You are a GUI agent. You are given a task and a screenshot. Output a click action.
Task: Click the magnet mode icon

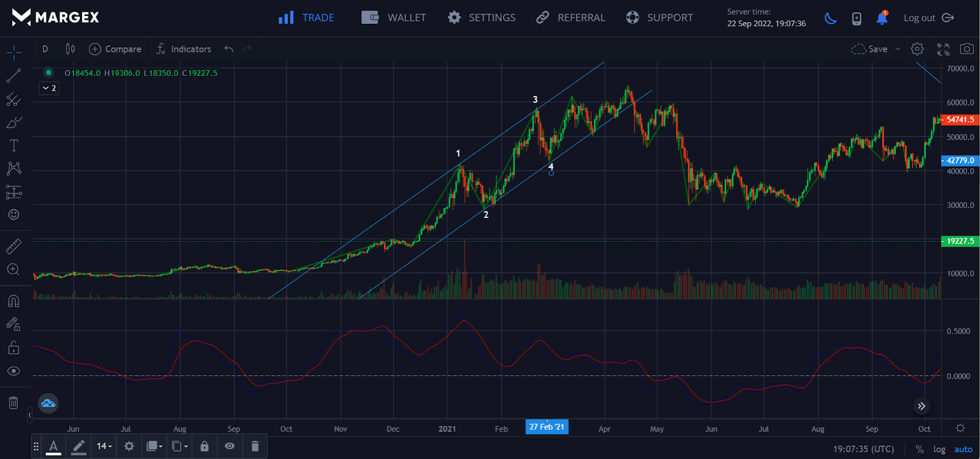[x=13, y=301]
